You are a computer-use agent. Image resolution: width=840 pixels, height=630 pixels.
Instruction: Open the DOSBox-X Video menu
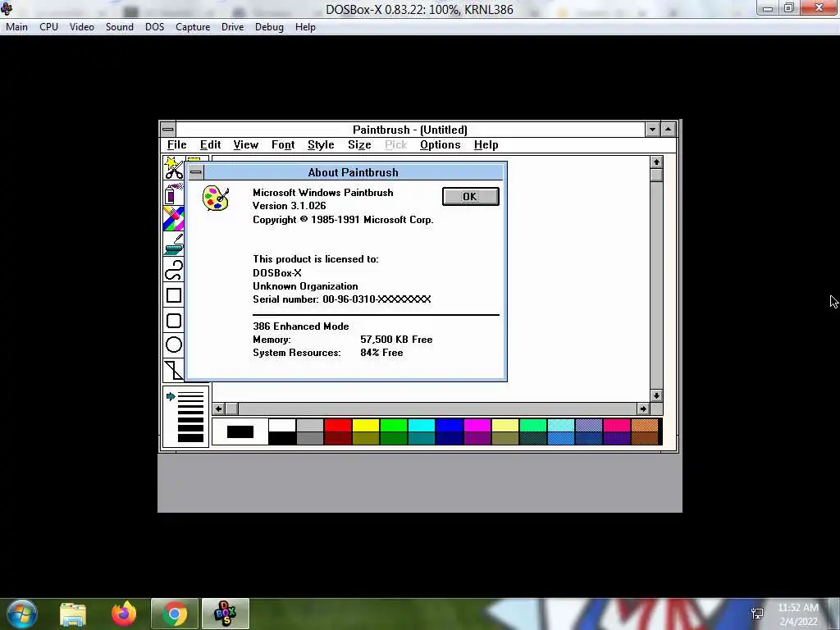[81, 27]
